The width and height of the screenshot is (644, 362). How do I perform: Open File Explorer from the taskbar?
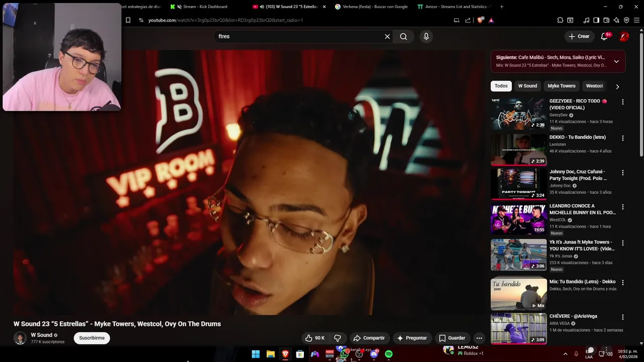coord(270,354)
